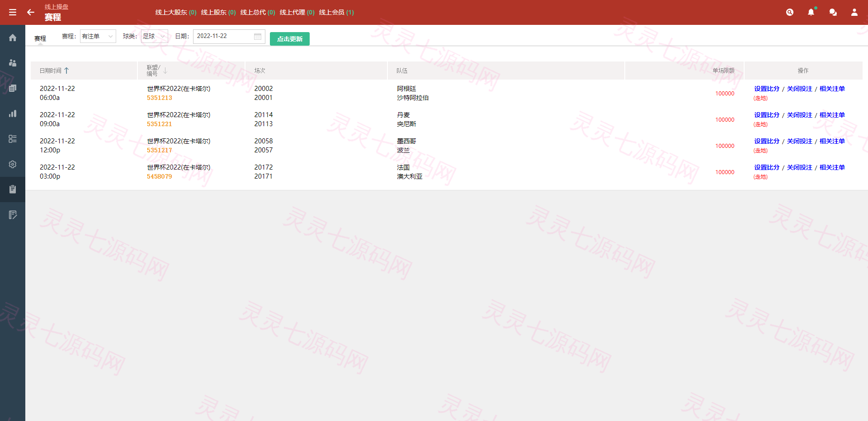868x421 pixels.
Task: Open the chat messages icon
Action: [x=833, y=12]
